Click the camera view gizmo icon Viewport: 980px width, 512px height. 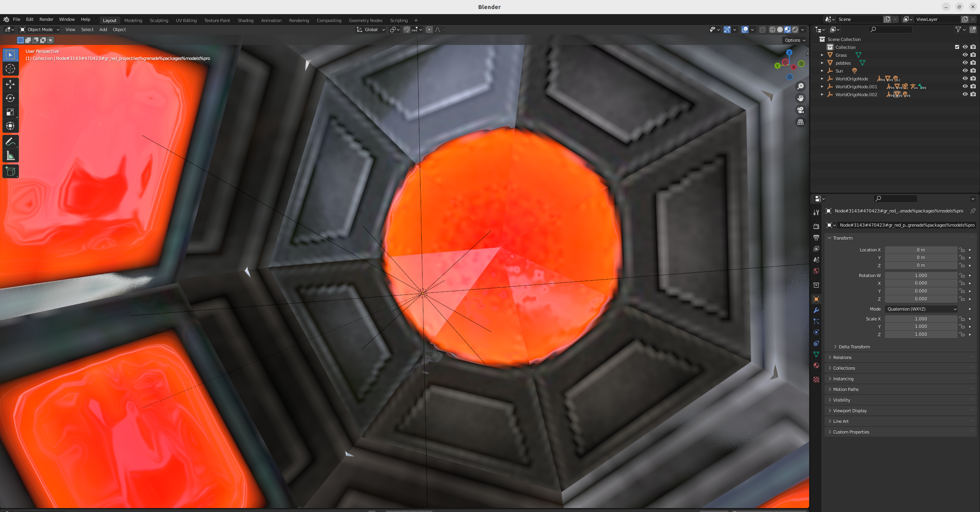click(800, 110)
